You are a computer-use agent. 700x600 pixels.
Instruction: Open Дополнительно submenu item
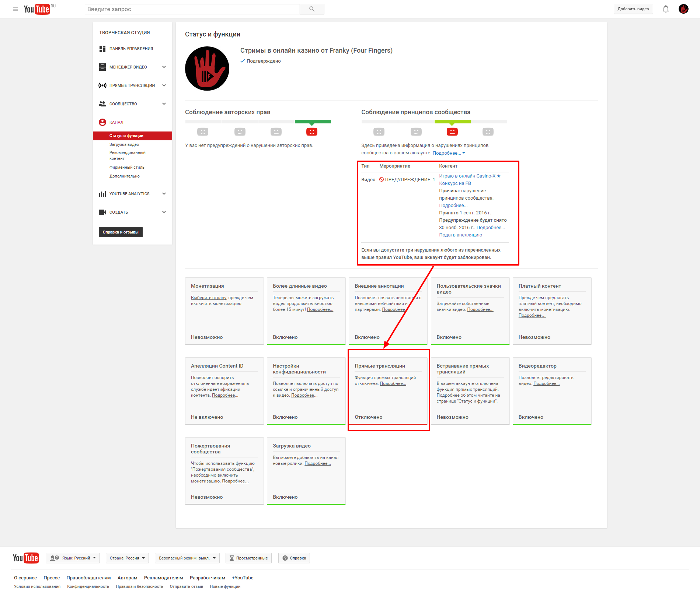click(125, 176)
